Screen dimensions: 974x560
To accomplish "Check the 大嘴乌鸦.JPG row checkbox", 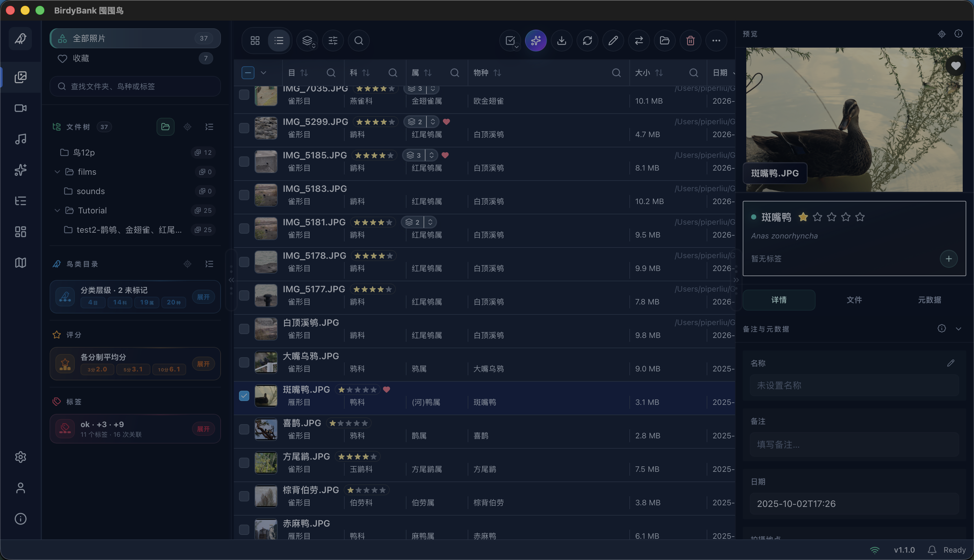I will tap(244, 362).
